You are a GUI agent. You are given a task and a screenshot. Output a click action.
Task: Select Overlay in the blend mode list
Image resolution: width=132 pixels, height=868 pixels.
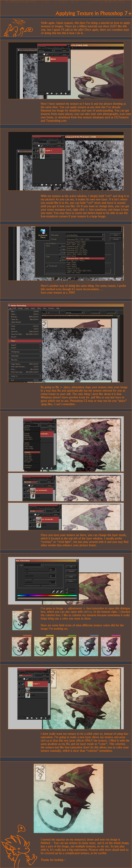(x=32, y=453)
